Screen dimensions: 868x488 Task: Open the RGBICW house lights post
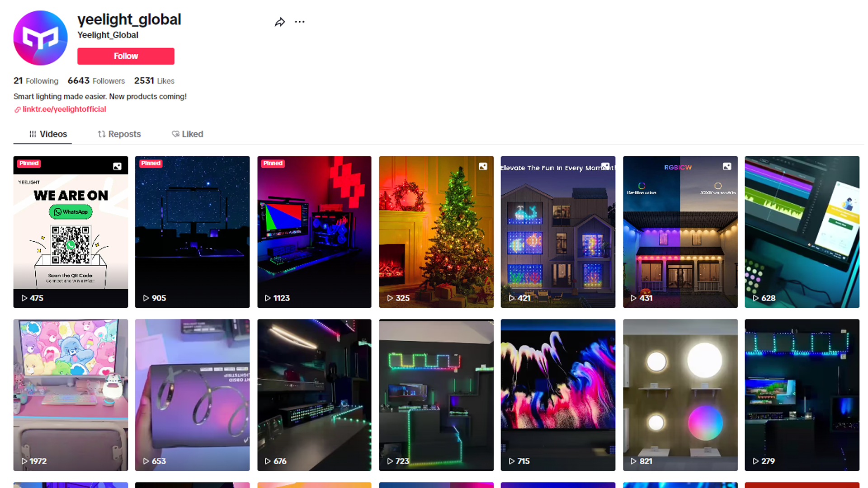(x=680, y=232)
